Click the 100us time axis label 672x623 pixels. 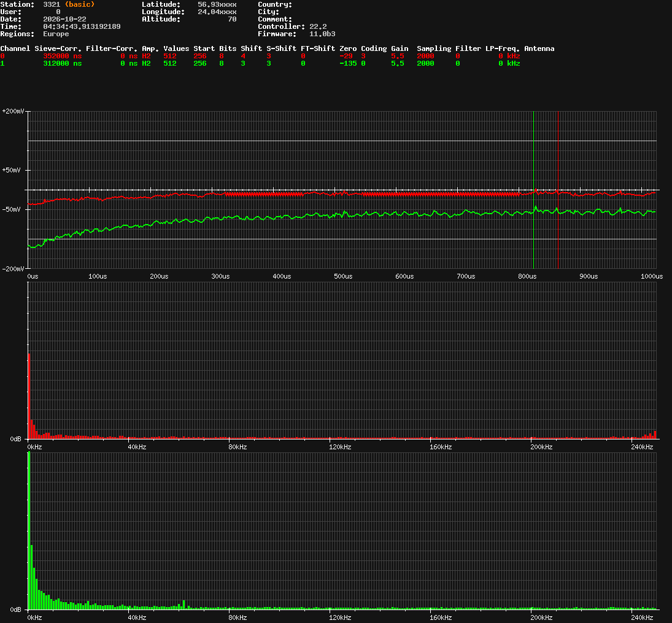(98, 277)
